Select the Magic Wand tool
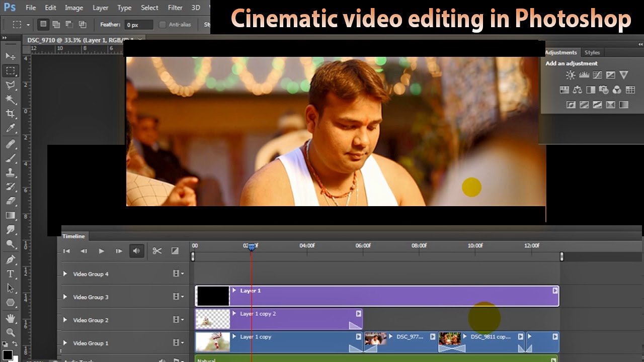Screen dimensions: 644x362 10,100
